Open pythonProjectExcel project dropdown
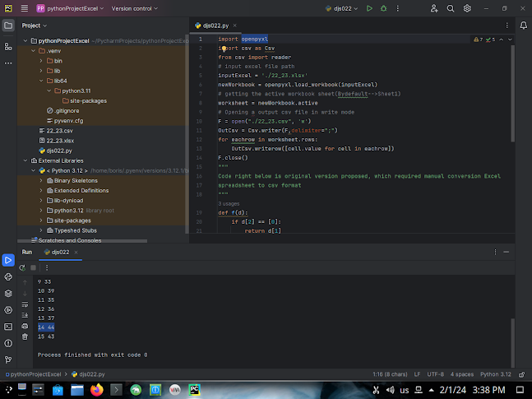The width and height of the screenshot is (532, 399). point(70,8)
